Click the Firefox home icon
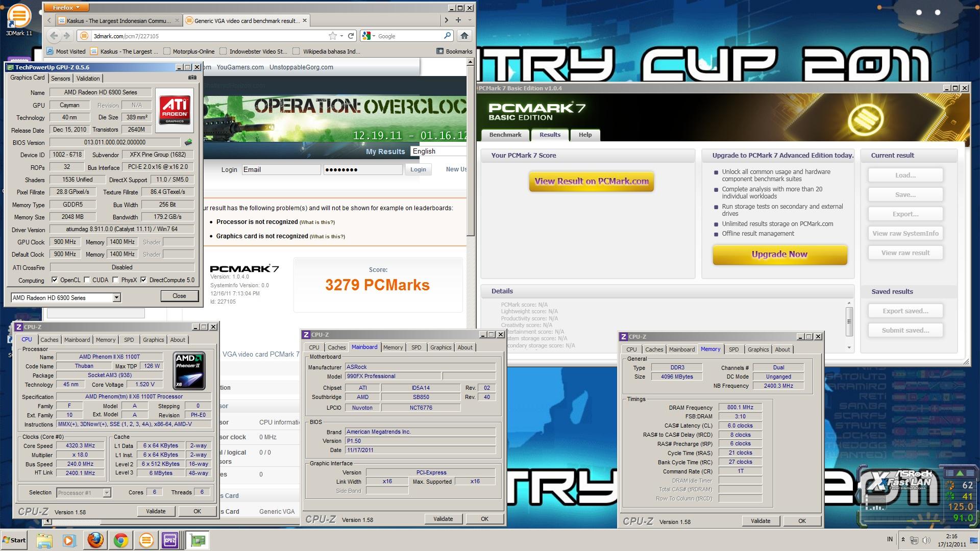980x551 pixels. pos(464,36)
